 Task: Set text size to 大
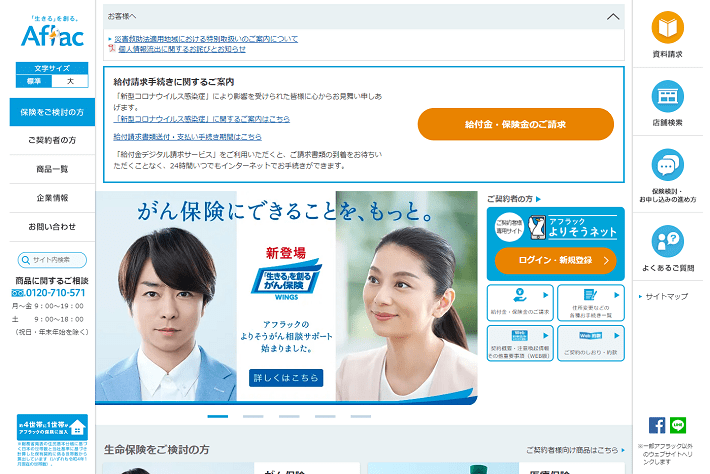(70, 81)
